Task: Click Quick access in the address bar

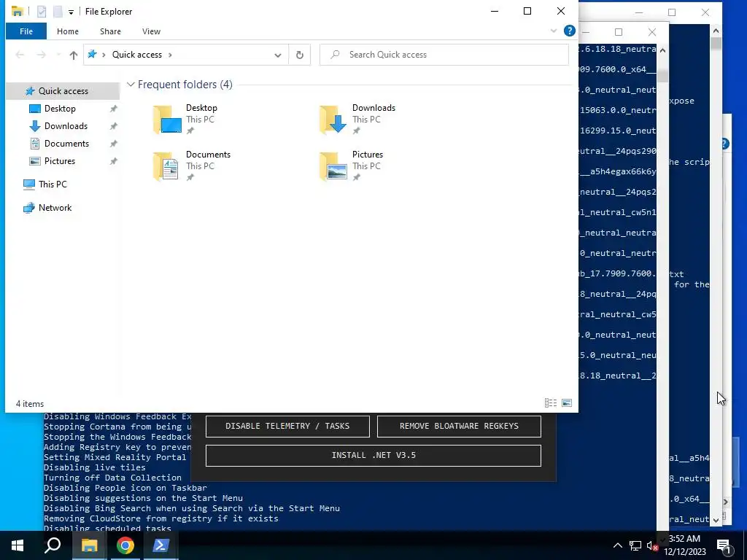Action: 136,55
